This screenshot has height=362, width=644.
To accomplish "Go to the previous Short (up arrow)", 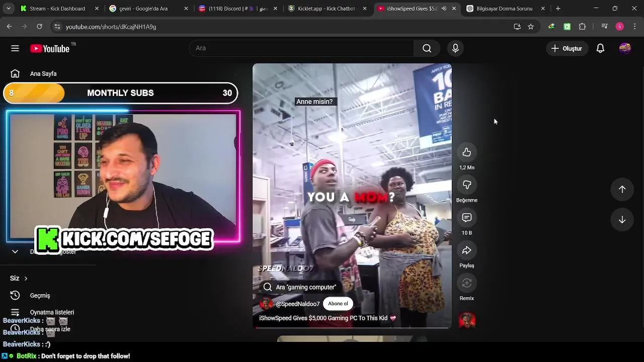I will tap(622, 189).
